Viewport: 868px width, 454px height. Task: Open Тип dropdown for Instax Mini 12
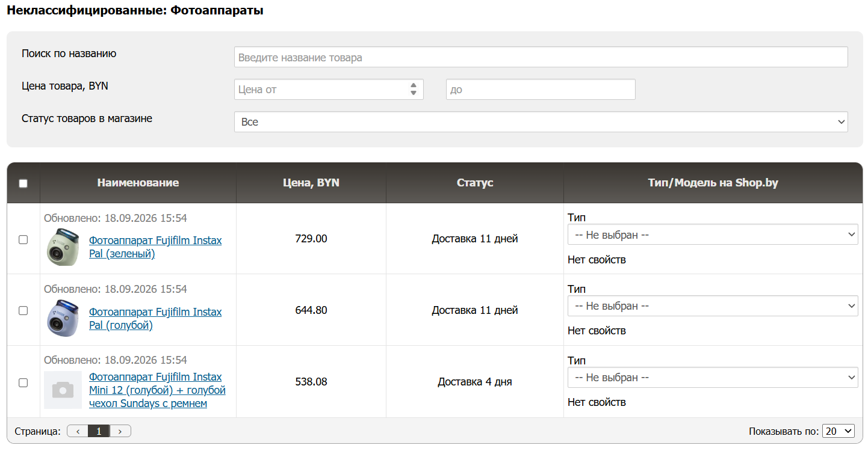(713, 377)
